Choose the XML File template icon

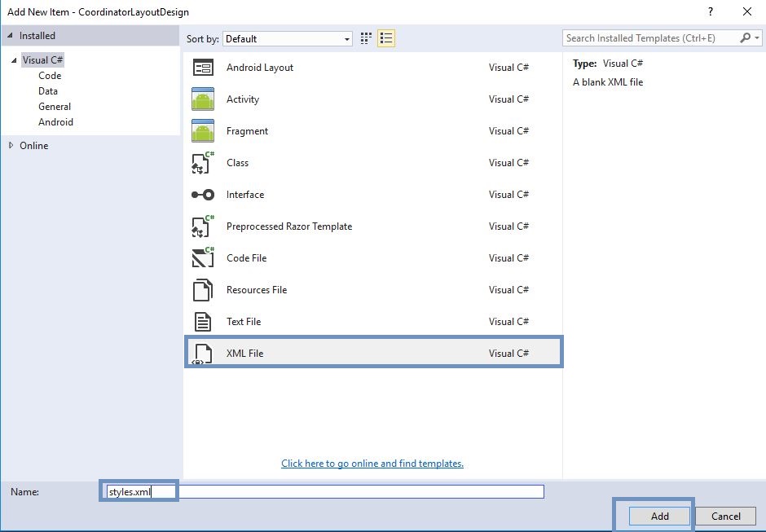[203, 354]
